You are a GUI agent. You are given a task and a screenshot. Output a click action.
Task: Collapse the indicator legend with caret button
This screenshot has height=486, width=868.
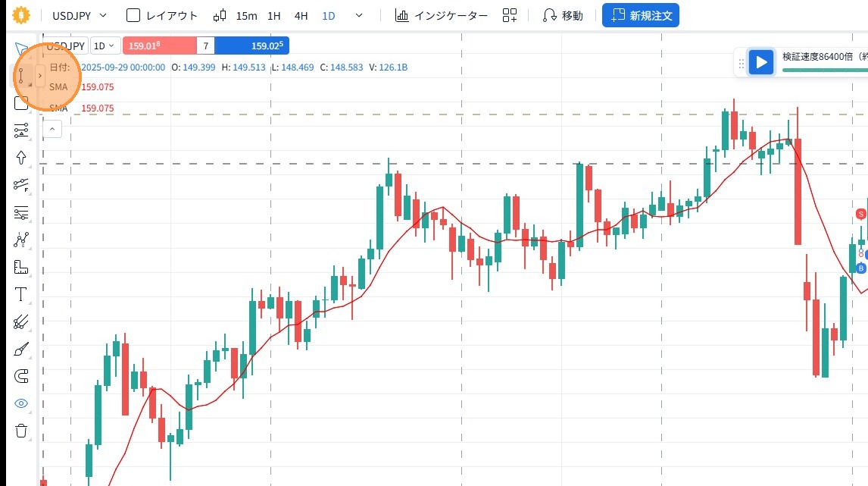pyautogui.click(x=52, y=129)
